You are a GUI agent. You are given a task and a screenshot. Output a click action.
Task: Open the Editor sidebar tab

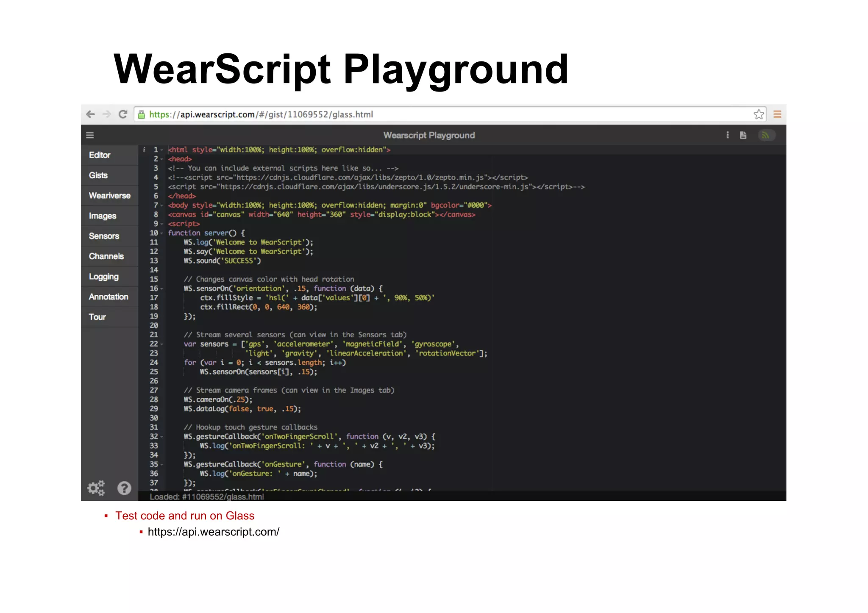click(110, 155)
